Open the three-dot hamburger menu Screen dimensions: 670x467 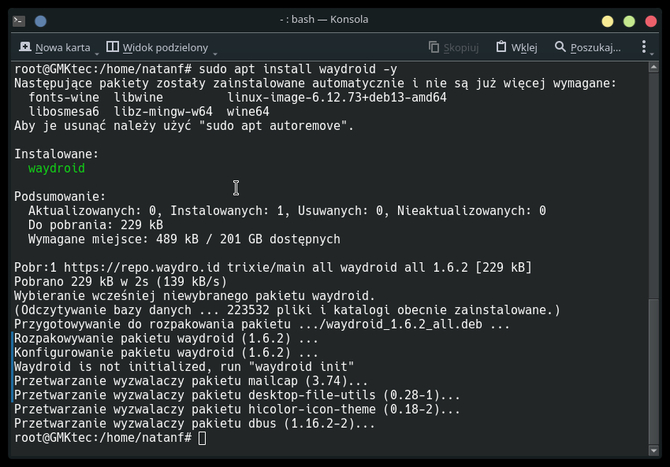coord(644,47)
